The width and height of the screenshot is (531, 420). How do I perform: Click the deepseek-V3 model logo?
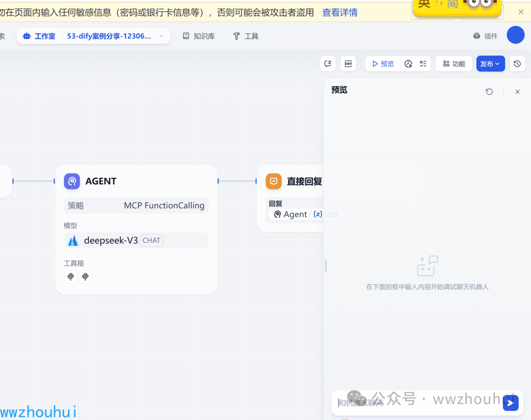(73, 241)
